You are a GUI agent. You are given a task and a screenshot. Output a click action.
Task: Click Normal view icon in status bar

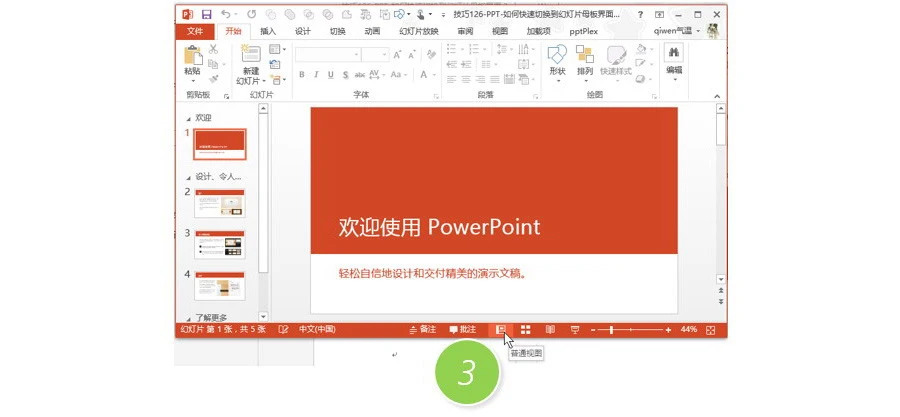pyautogui.click(x=501, y=329)
